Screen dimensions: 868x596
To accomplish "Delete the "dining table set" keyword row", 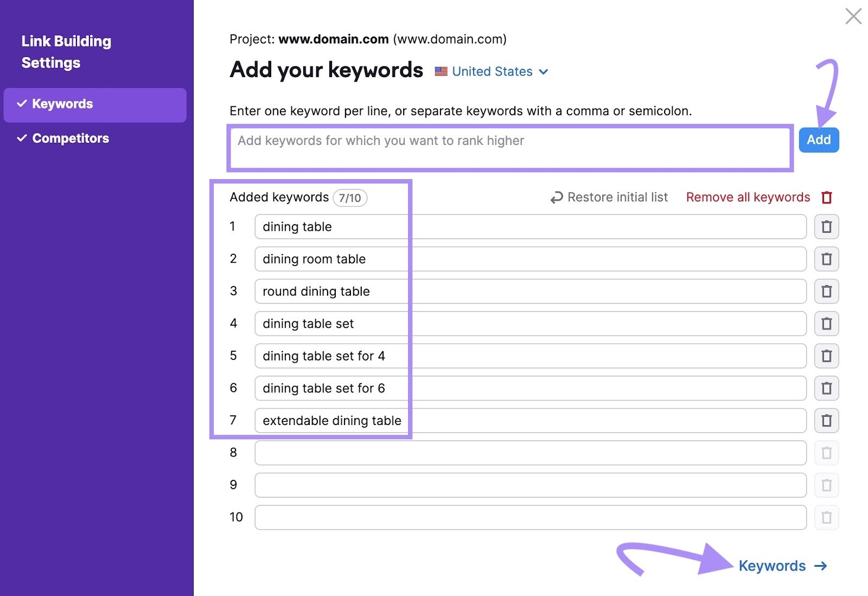I will (826, 324).
